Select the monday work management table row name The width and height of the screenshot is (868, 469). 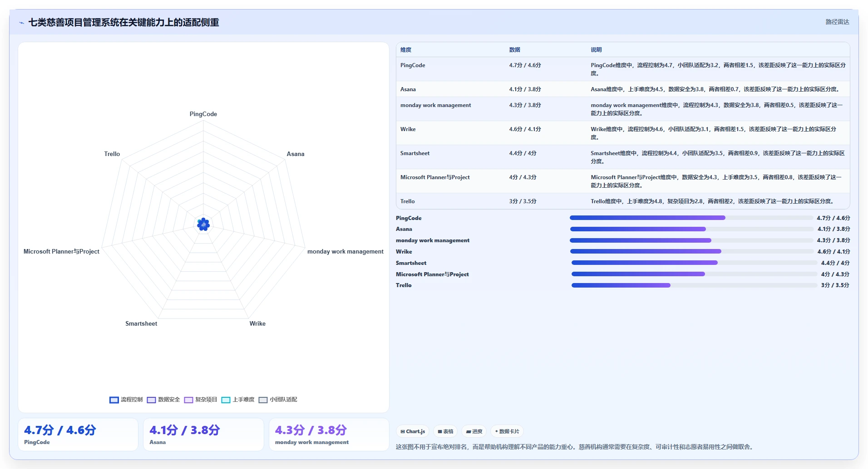[435, 105]
